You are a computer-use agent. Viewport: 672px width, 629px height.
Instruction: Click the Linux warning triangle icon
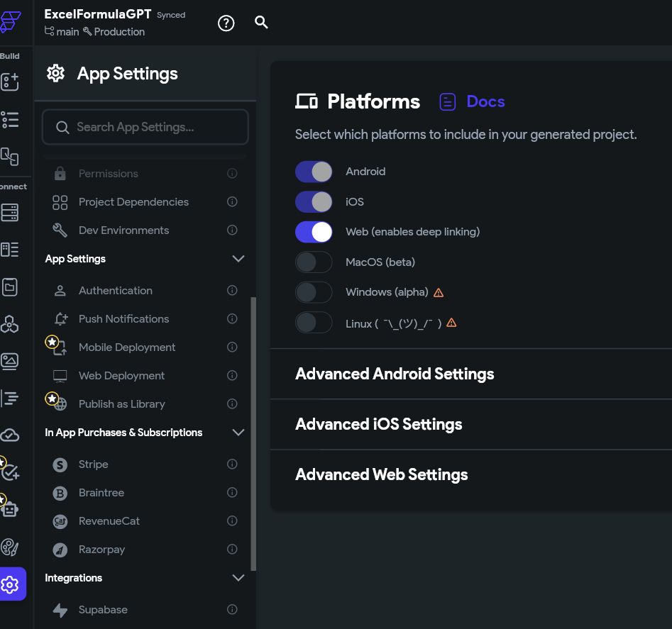[451, 323]
